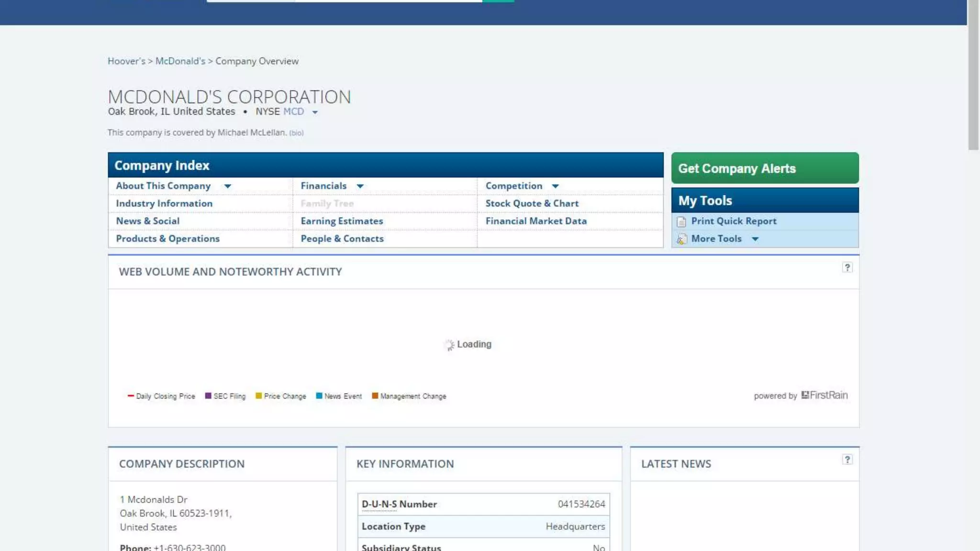The height and width of the screenshot is (551, 980).
Task: Click the yellow Price Change legend square
Action: point(258,396)
